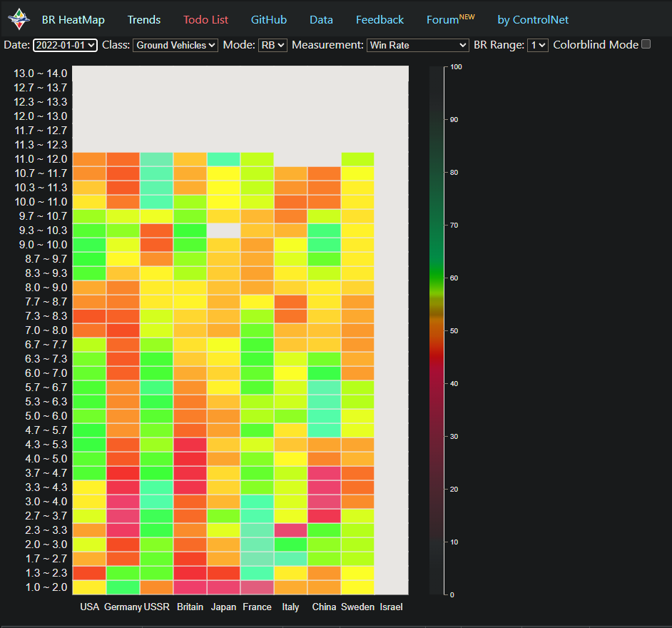The height and width of the screenshot is (628, 672).
Task: Open the by ControlNet link
Action: point(533,20)
